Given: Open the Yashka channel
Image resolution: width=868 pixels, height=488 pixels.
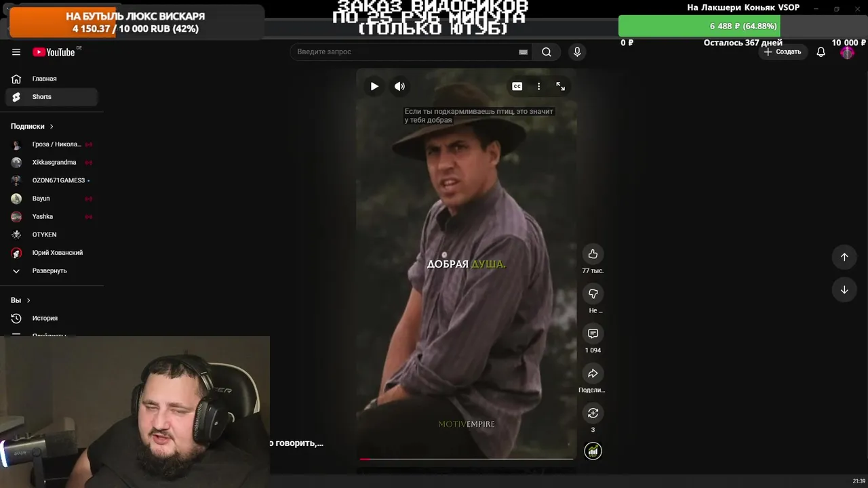Looking at the screenshot, I should coord(52,217).
